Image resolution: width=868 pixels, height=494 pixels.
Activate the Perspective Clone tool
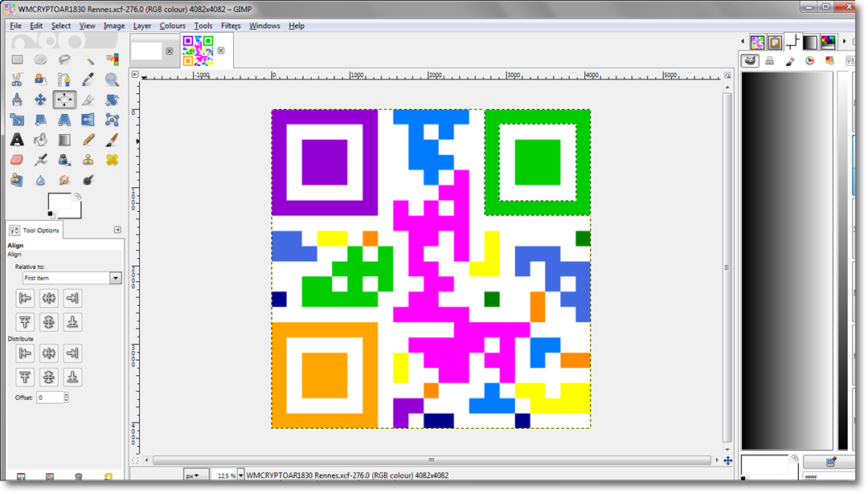(17, 180)
